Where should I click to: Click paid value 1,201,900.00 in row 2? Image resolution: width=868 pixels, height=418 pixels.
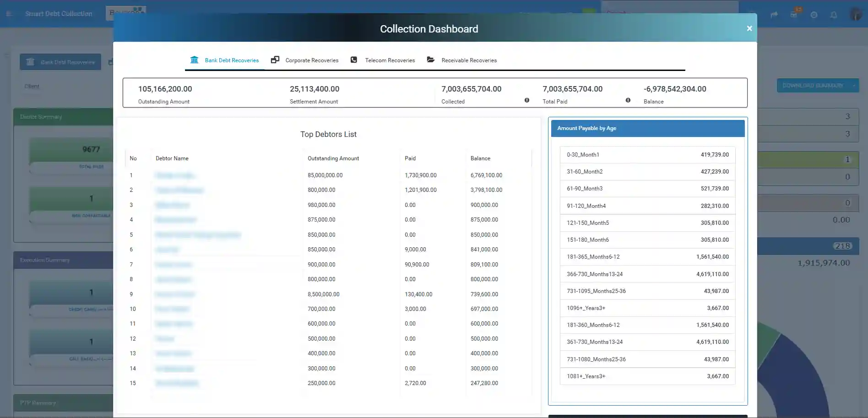point(421,190)
